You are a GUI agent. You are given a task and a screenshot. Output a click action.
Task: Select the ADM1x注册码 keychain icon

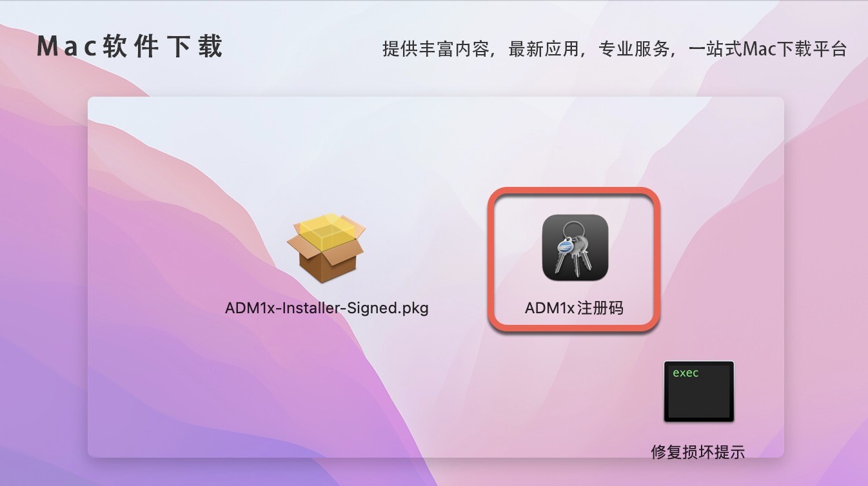pyautogui.click(x=575, y=248)
